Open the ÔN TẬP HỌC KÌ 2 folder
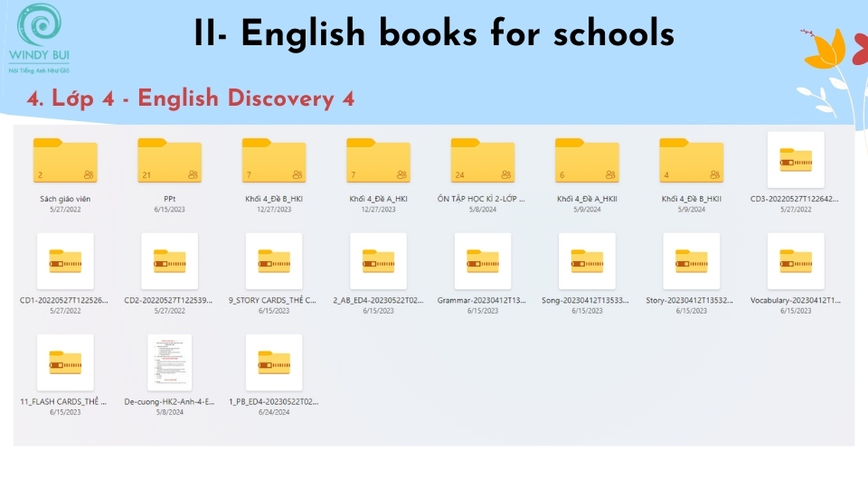Screen dimensions: 868x488 [483, 161]
